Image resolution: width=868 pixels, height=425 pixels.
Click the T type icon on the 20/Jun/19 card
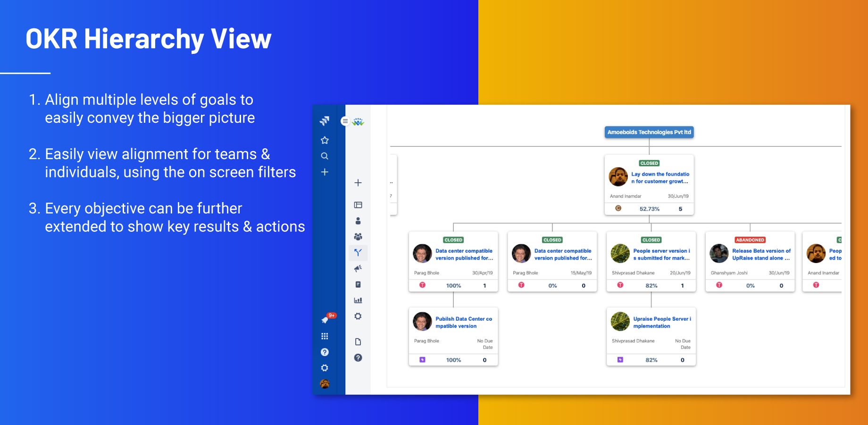[620, 285]
